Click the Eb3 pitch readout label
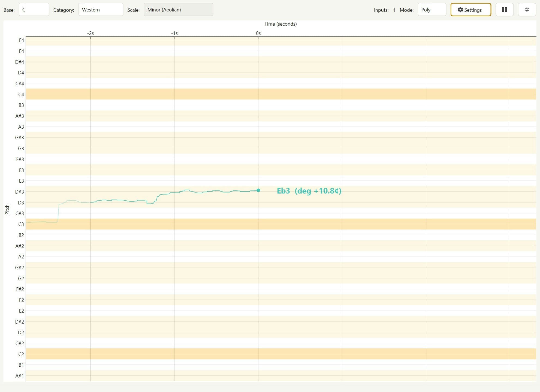 click(x=309, y=191)
